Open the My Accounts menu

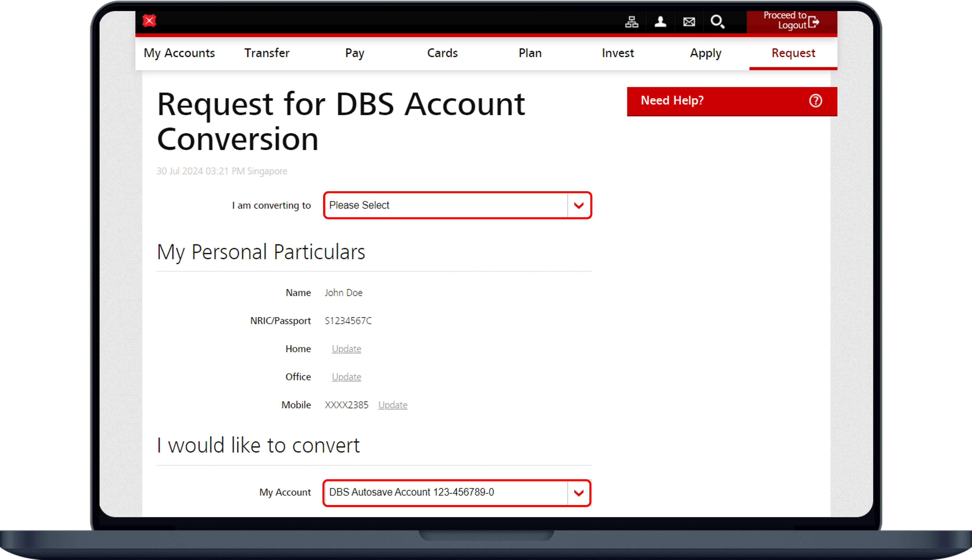(x=179, y=53)
